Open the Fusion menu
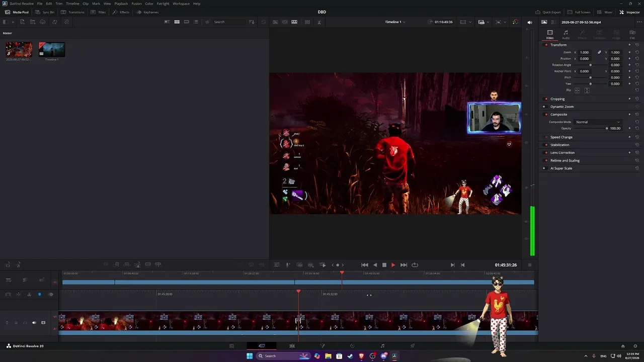This screenshot has width=644, height=362. coord(136,4)
